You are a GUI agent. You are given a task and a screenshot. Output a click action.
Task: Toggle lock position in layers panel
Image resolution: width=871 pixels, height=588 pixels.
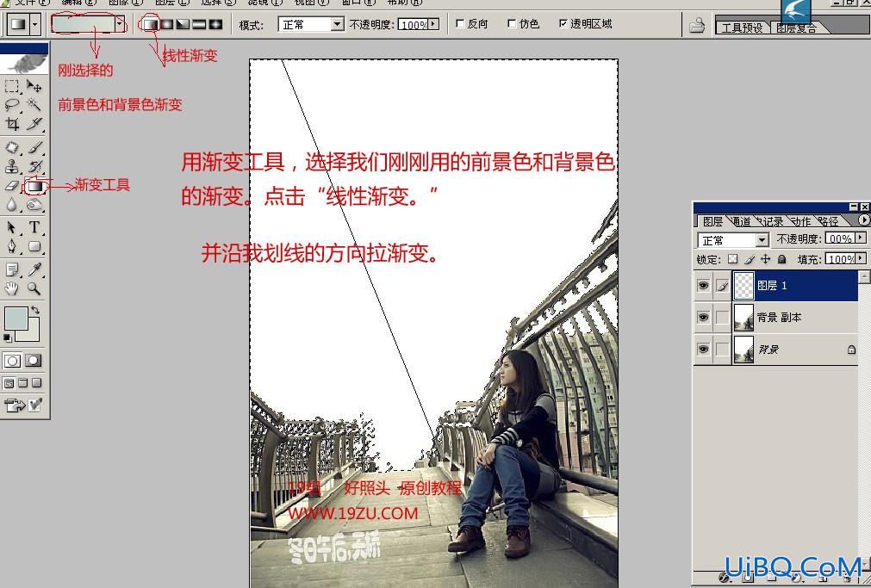[765, 259]
